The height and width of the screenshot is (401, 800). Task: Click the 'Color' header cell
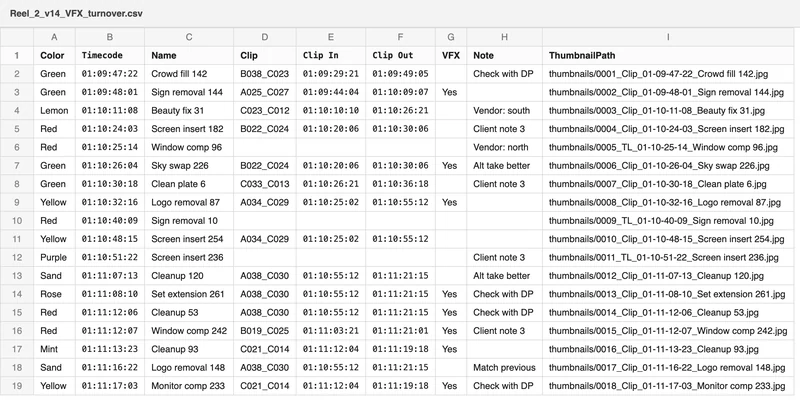[x=54, y=56]
